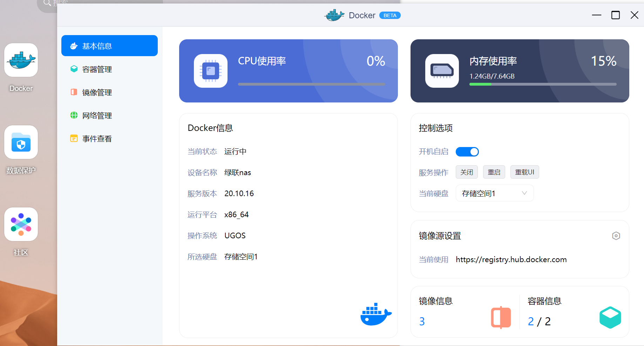This screenshot has height=346, width=644.
Task: Click the 0% CPU usage value
Action: point(376,61)
